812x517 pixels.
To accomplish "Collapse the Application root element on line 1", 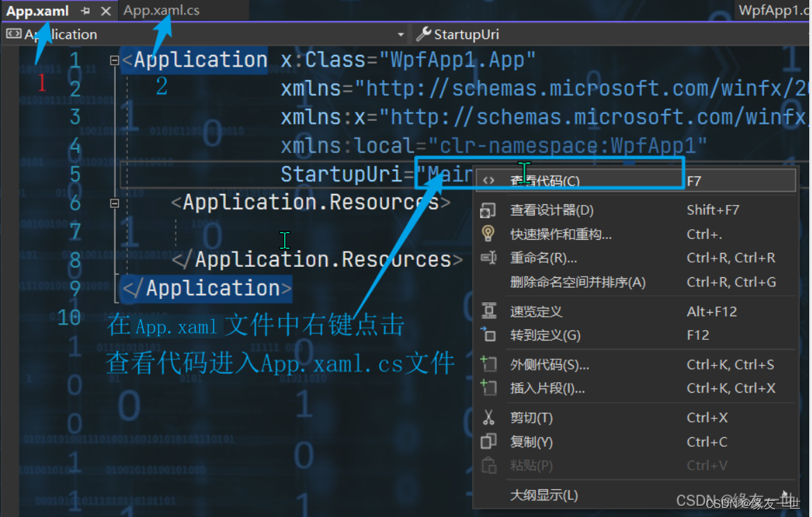I will tap(114, 60).
